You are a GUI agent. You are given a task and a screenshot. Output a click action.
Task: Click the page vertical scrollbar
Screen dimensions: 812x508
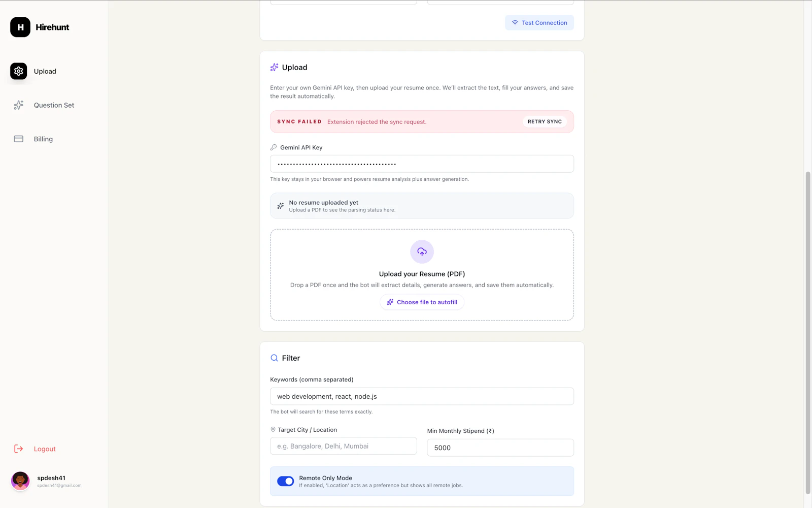pos(808,333)
